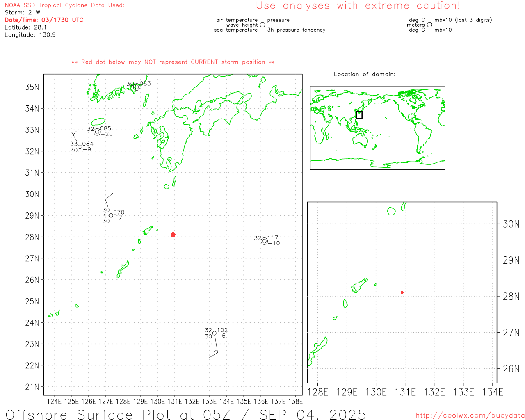Click the legend circle beside wave height
Image resolution: width=525 pixels, height=420 pixels.
point(262,25)
